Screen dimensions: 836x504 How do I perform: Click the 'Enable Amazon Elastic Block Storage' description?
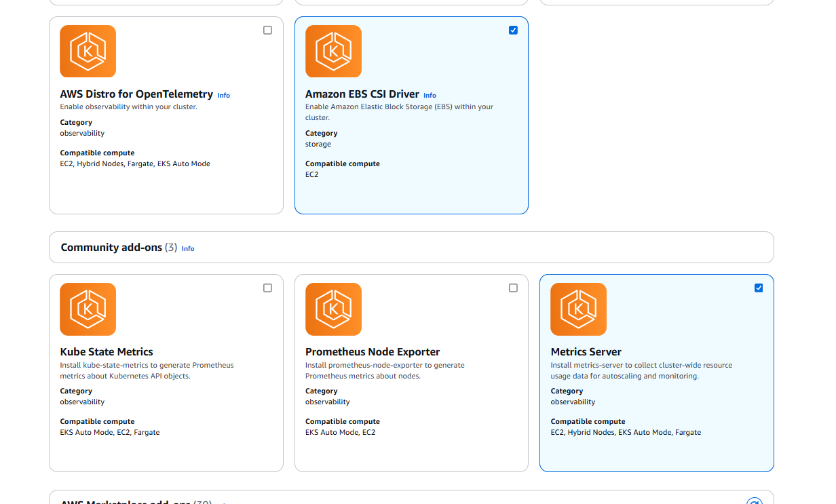(x=399, y=112)
